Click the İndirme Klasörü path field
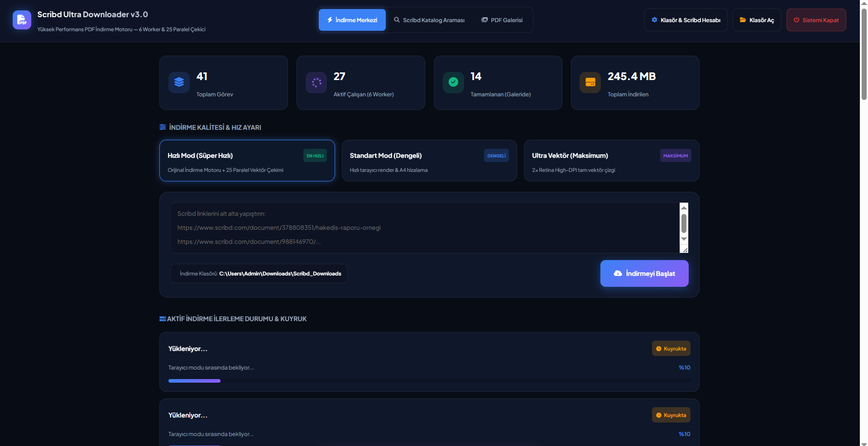868x446 pixels. [x=259, y=273]
